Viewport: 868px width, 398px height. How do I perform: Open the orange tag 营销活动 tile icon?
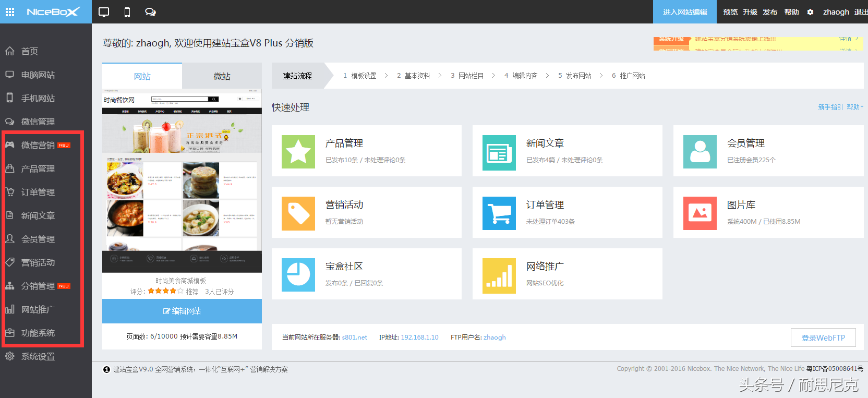[x=298, y=213]
